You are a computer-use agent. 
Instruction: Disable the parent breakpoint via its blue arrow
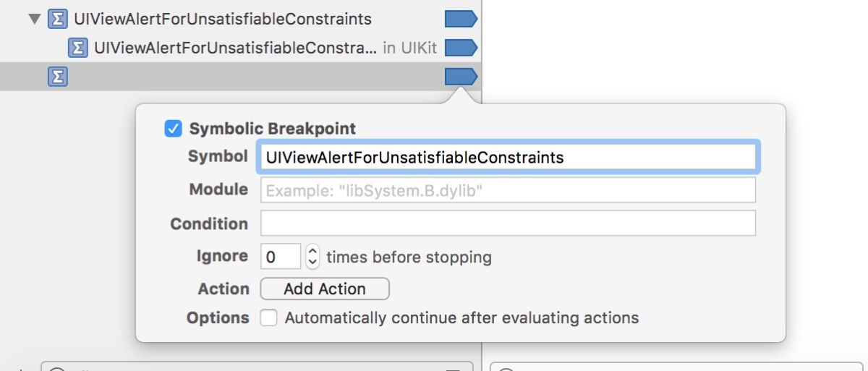(x=460, y=19)
